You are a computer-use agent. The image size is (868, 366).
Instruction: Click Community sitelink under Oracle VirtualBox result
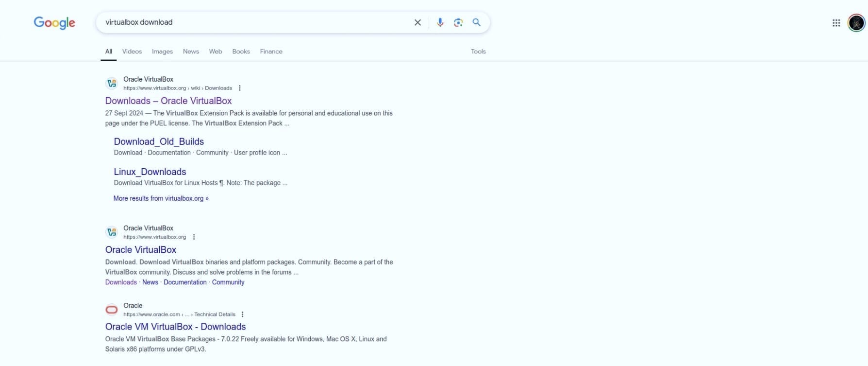(228, 282)
